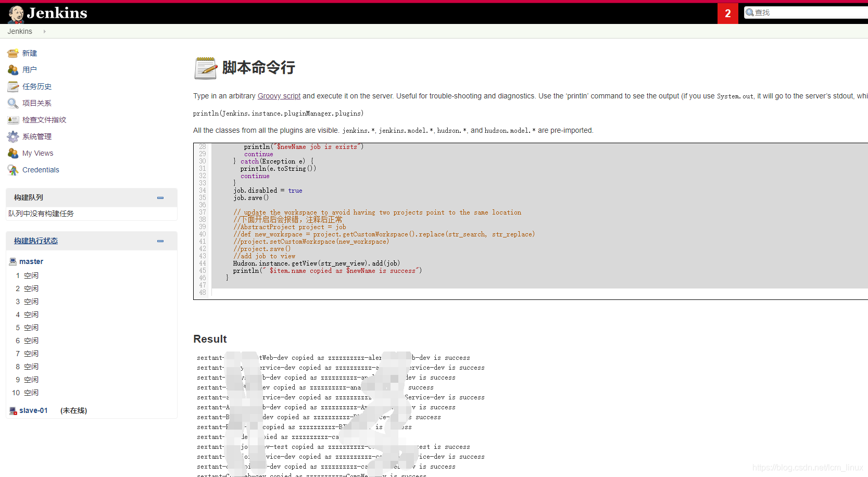Image resolution: width=868 pixels, height=477 pixels.
Task: Open the 构建执行状态 header link
Action: [x=36, y=241]
